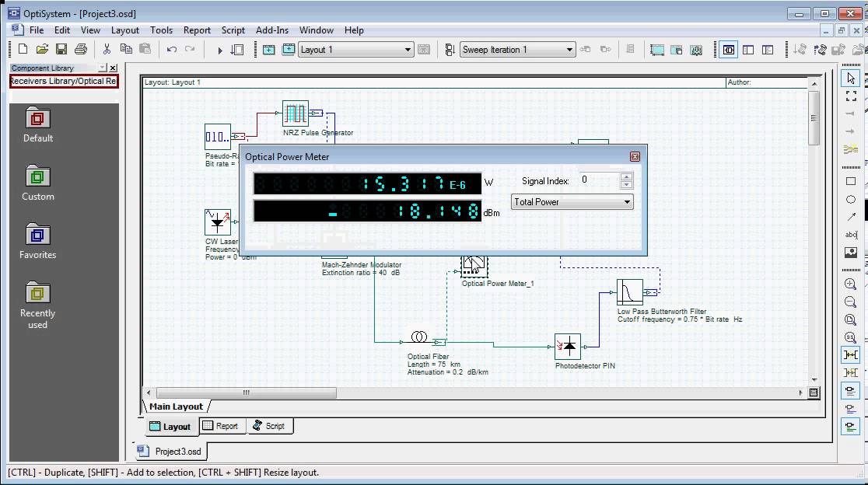Image resolution: width=868 pixels, height=485 pixels.
Task: Add a new layout with toolbar icon
Action: click(268, 50)
